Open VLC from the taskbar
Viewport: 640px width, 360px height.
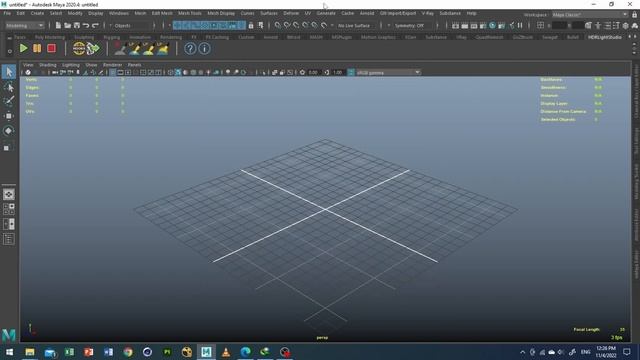226,352
